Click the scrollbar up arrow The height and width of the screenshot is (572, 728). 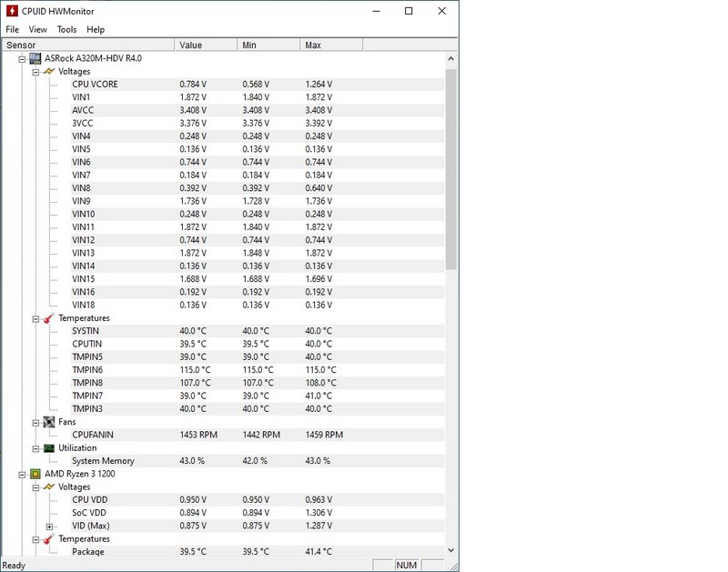pos(450,59)
